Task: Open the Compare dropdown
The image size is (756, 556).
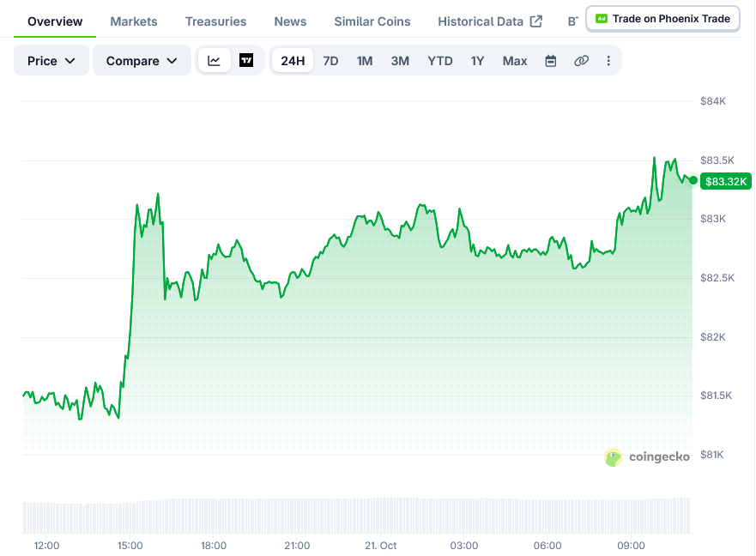Action: [142, 61]
